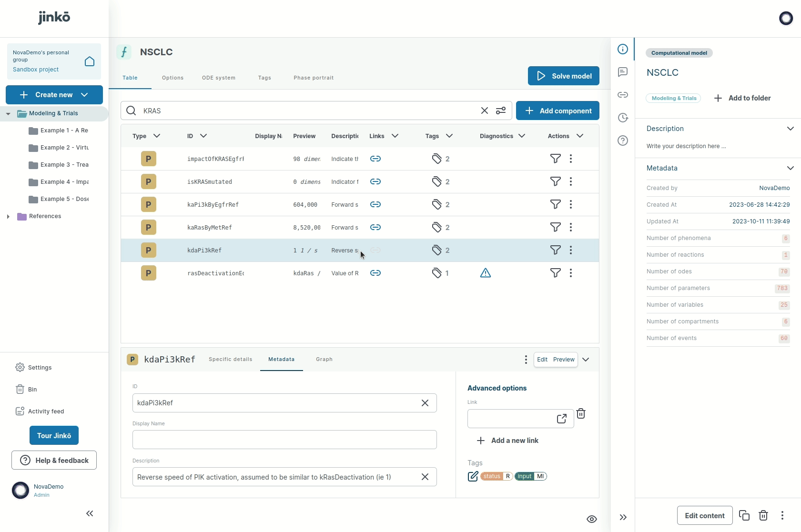Click the link icon in isKRASmutated row
This screenshot has width=801, height=532.
tap(375, 181)
